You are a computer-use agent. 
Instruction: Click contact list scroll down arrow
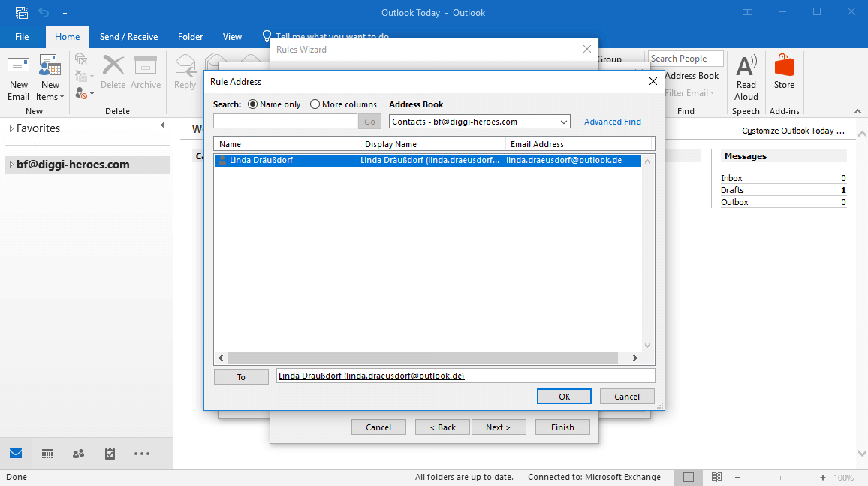pos(648,346)
